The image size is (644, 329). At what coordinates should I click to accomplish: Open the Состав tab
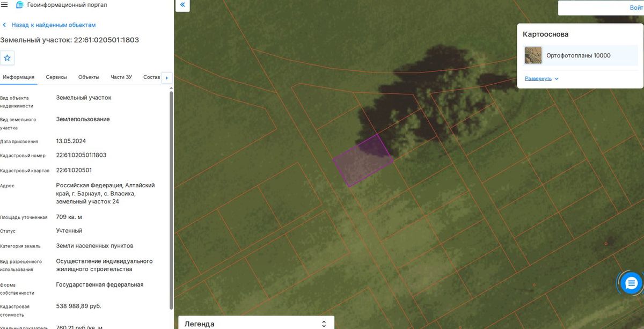click(152, 77)
